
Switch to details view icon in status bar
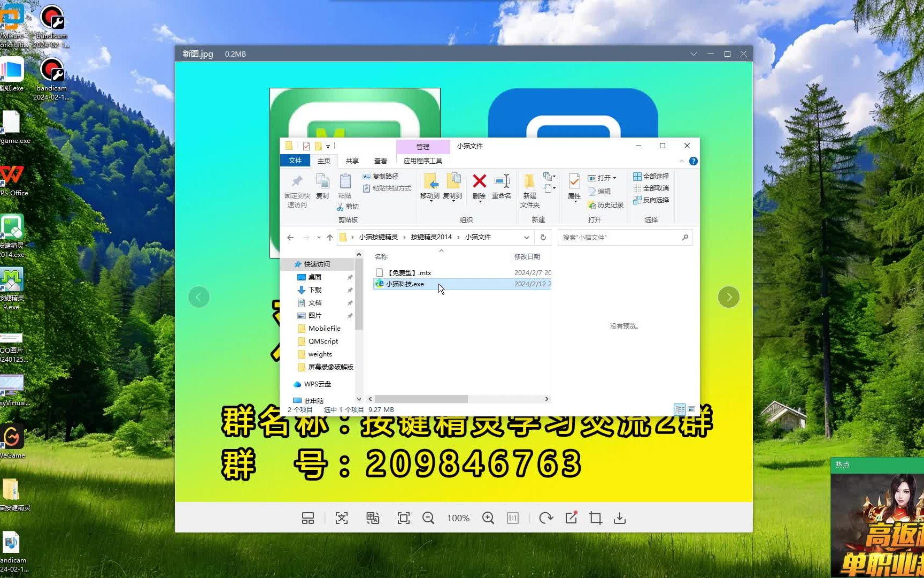tap(680, 410)
